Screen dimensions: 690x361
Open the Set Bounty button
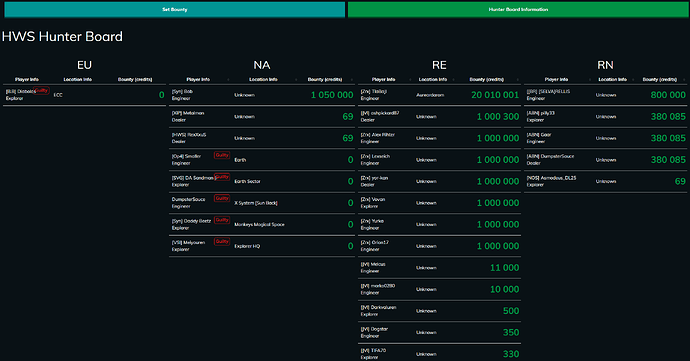pos(175,9)
